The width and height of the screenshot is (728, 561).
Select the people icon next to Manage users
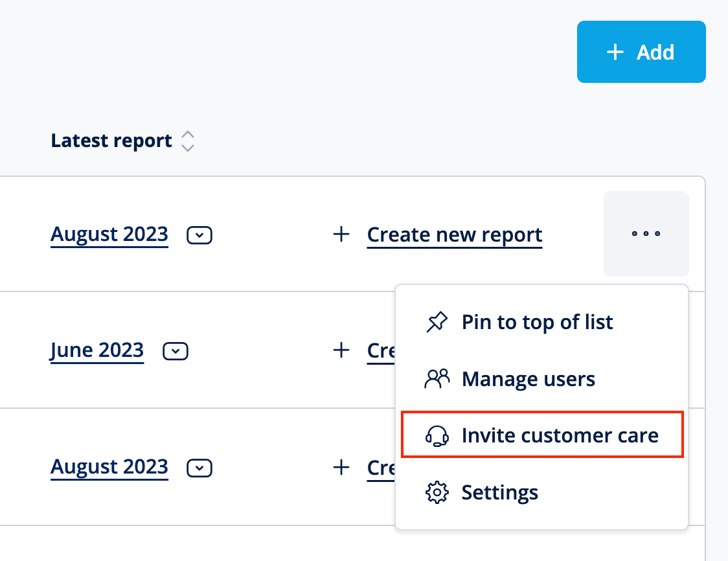[x=437, y=379]
